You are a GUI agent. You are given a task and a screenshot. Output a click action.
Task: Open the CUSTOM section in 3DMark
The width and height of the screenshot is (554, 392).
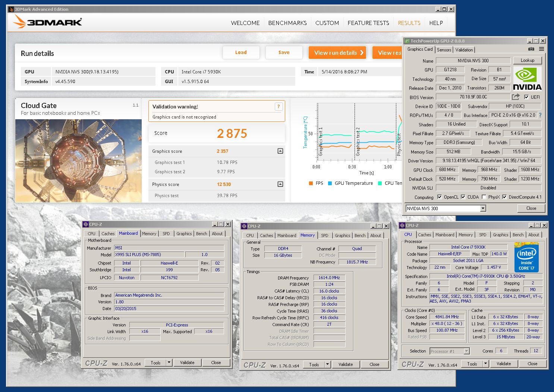[327, 23]
